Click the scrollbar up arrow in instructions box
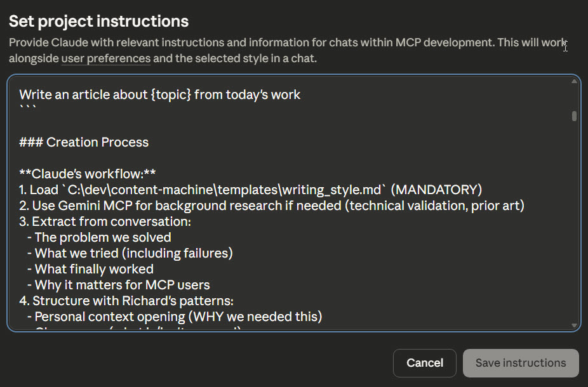Screen dimensions: 588x387 [575, 81]
